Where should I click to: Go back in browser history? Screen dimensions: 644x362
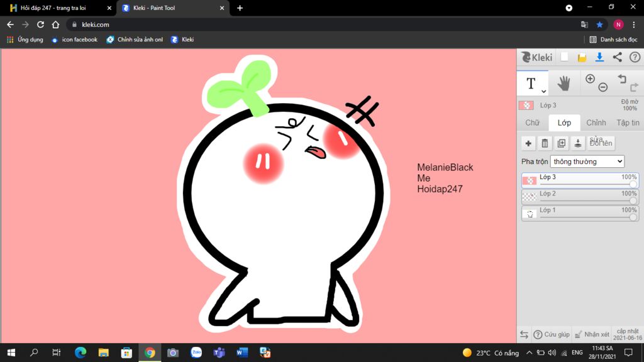pyautogui.click(x=10, y=25)
